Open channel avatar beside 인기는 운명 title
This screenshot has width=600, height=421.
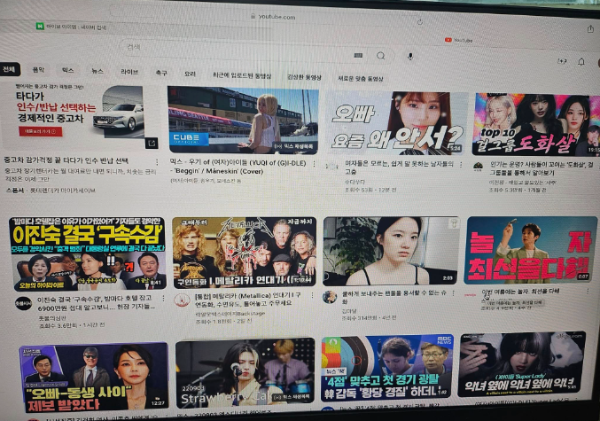point(478,167)
